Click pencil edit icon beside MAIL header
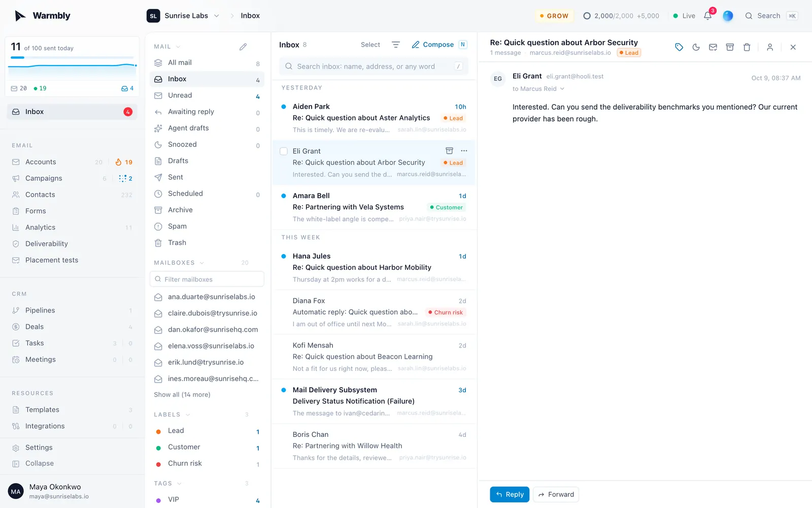The image size is (812, 508). tap(243, 47)
